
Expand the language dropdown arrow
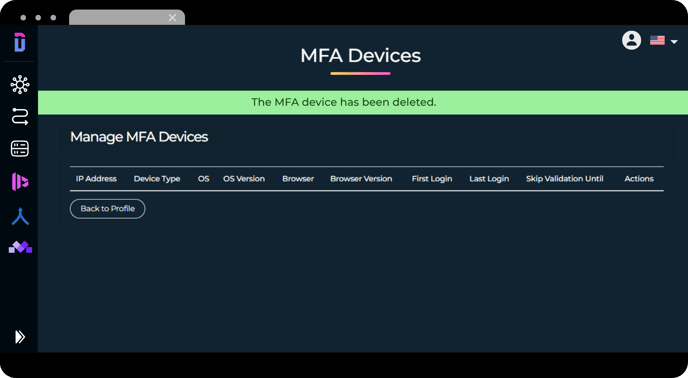click(x=674, y=42)
